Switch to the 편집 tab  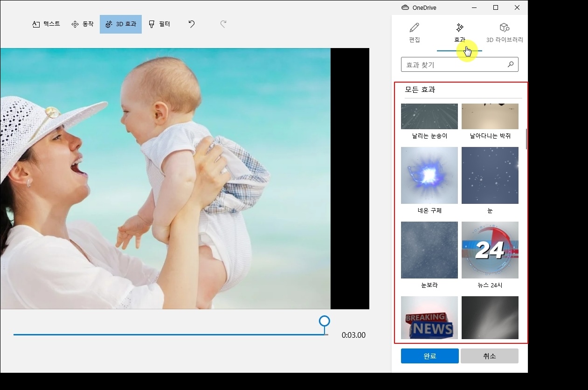click(414, 33)
